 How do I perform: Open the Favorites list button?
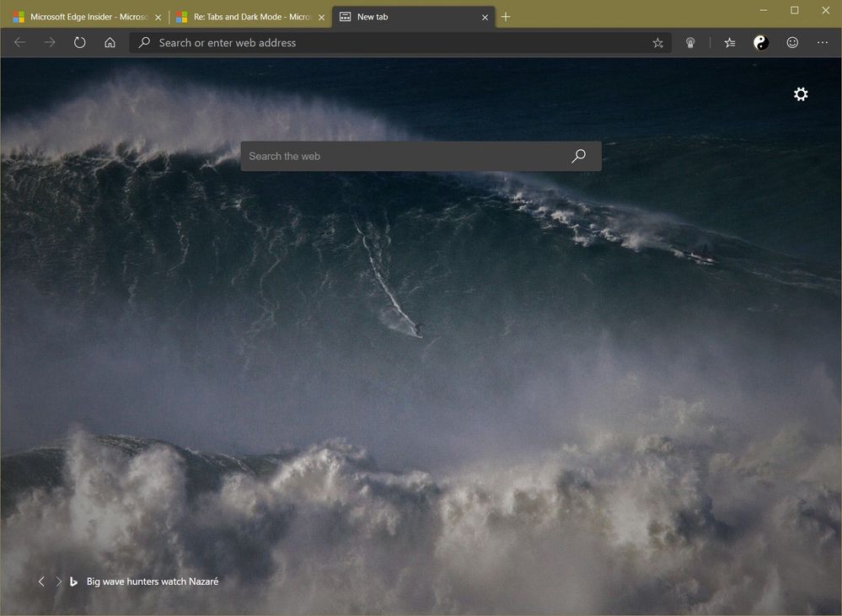point(730,43)
